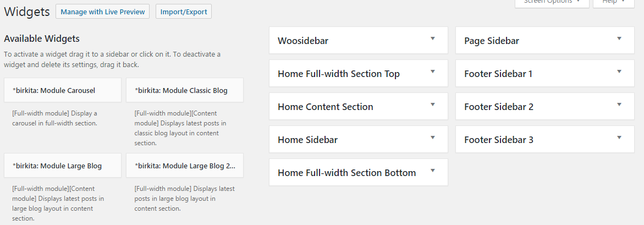
Task: Expand the Footer Sidebar 2 arrow
Action: [619, 105]
